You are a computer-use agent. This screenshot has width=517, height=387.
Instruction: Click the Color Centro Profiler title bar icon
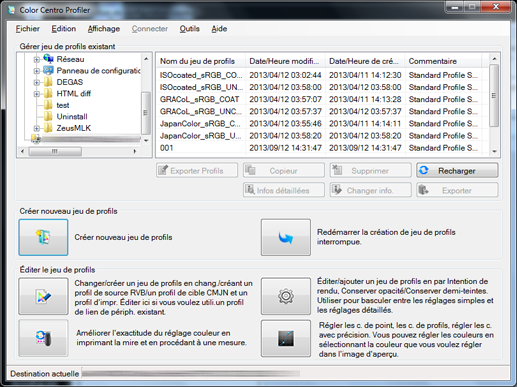click(12, 10)
